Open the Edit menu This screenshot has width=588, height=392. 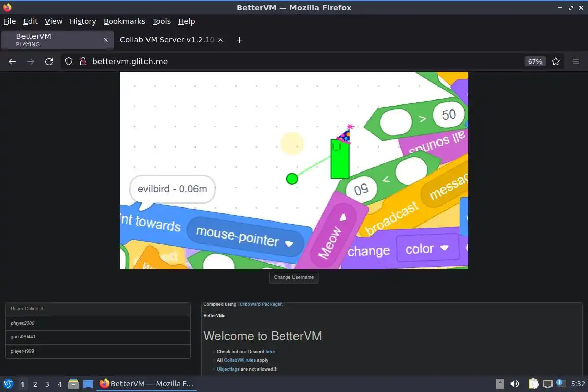(31, 21)
